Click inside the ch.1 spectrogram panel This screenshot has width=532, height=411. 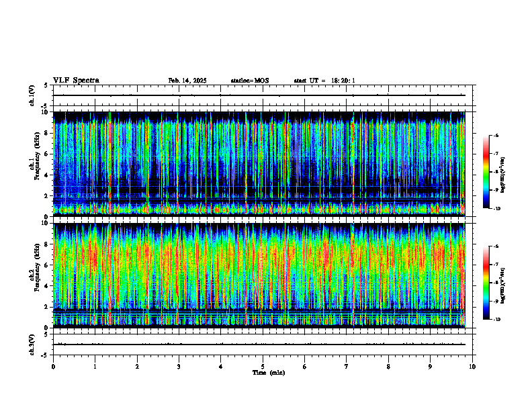(x=259, y=164)
